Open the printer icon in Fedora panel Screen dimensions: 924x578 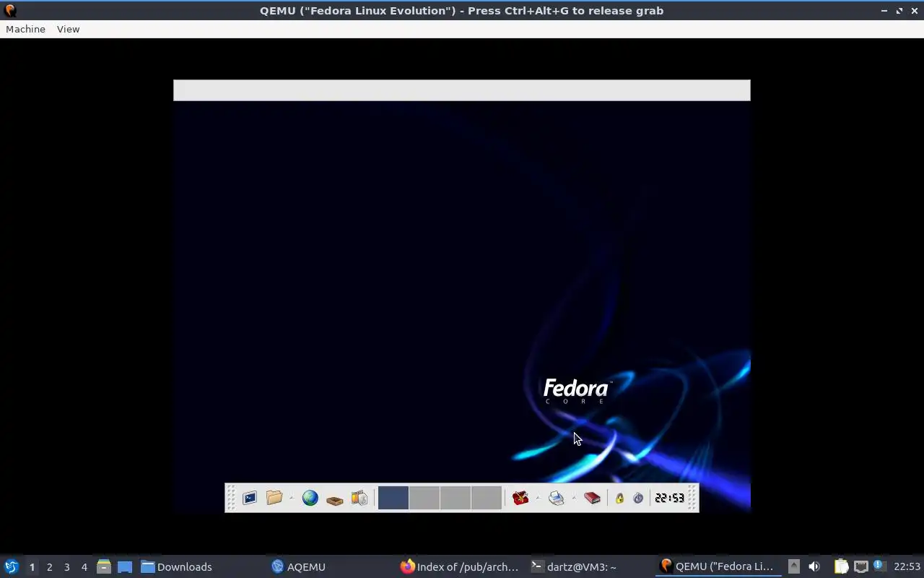click(557, 498)
